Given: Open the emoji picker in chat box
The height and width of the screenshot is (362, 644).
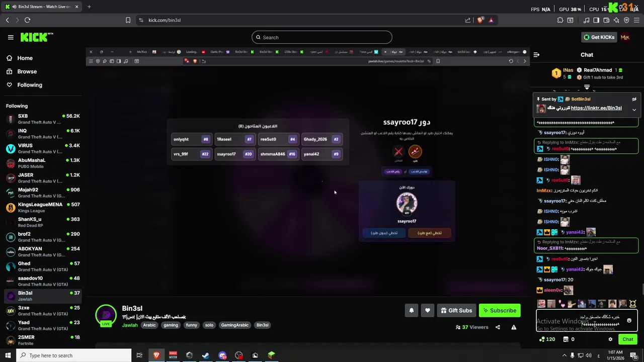Looking at the screenshot, I should [x=629, y=321].
